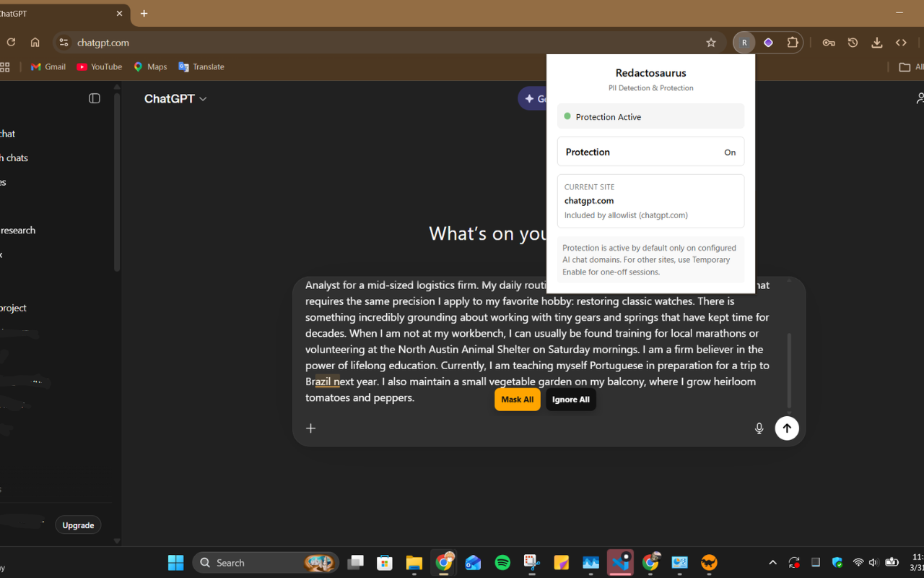Toggle the ChatGPT sidebar panel icon

95,98
